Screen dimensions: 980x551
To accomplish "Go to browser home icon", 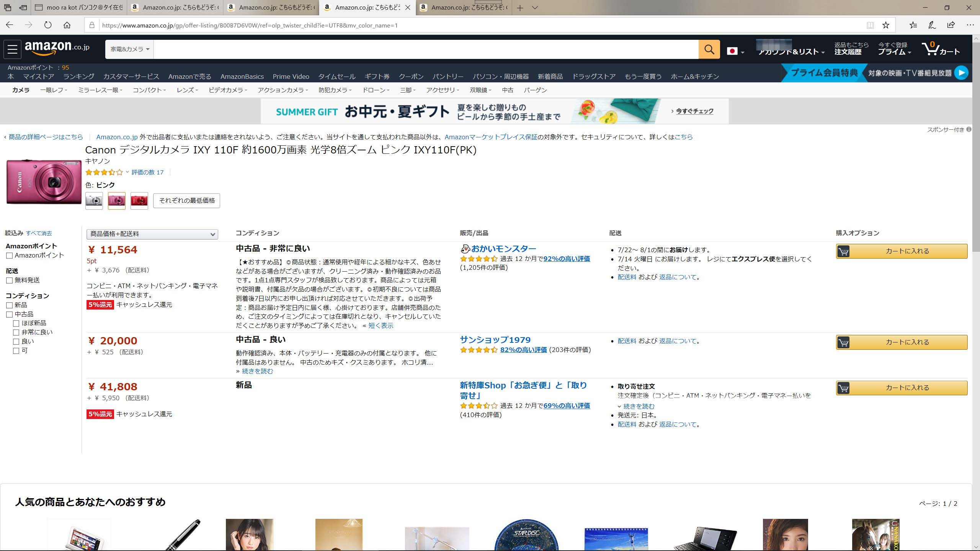I will click(67, 25).
